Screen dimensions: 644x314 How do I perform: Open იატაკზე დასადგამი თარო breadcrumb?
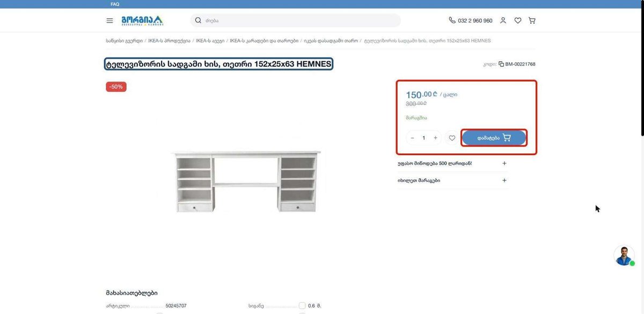331,41
